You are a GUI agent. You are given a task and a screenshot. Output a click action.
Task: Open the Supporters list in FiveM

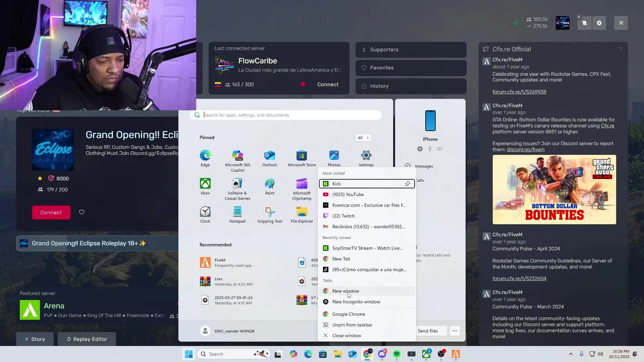(x=411, y=49)
